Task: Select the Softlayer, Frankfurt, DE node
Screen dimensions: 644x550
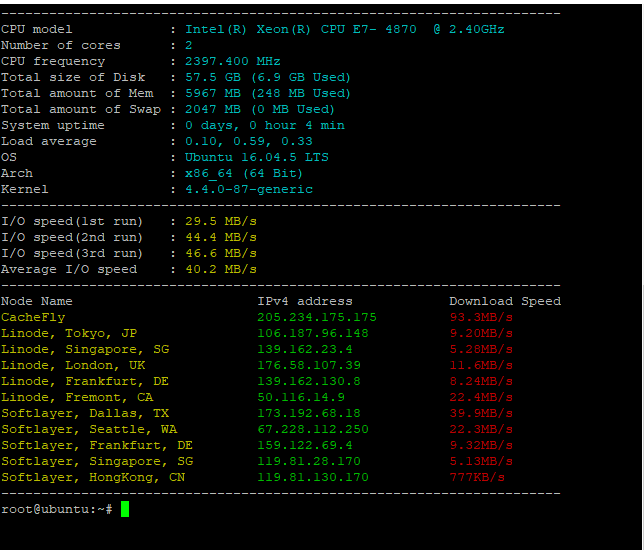Action: [x=97, y=446]
